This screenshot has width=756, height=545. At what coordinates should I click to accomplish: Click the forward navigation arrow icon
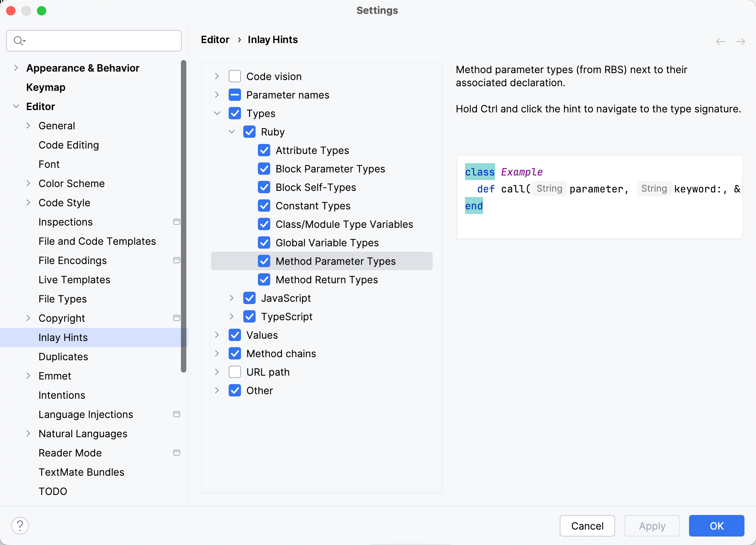tap(740, 41)
